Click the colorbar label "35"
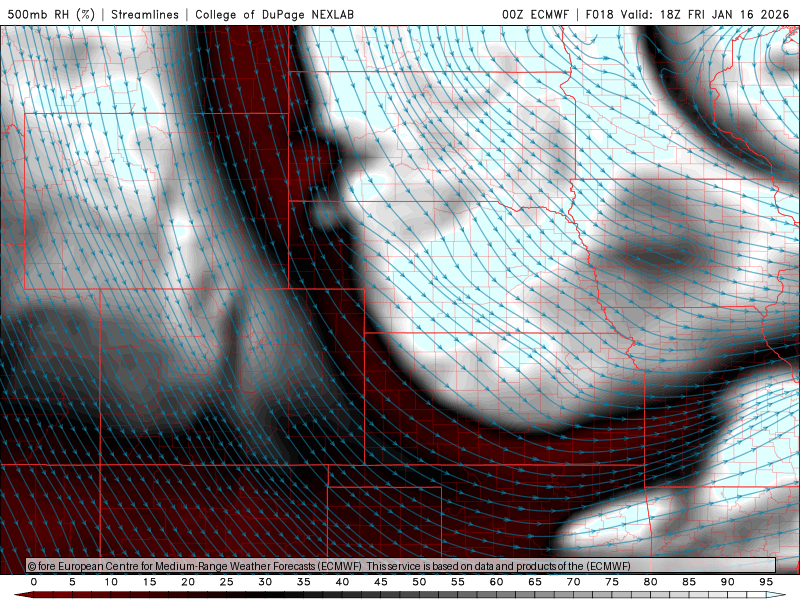The width and height of the screenshot is (800, 600). tap(304, 582)
